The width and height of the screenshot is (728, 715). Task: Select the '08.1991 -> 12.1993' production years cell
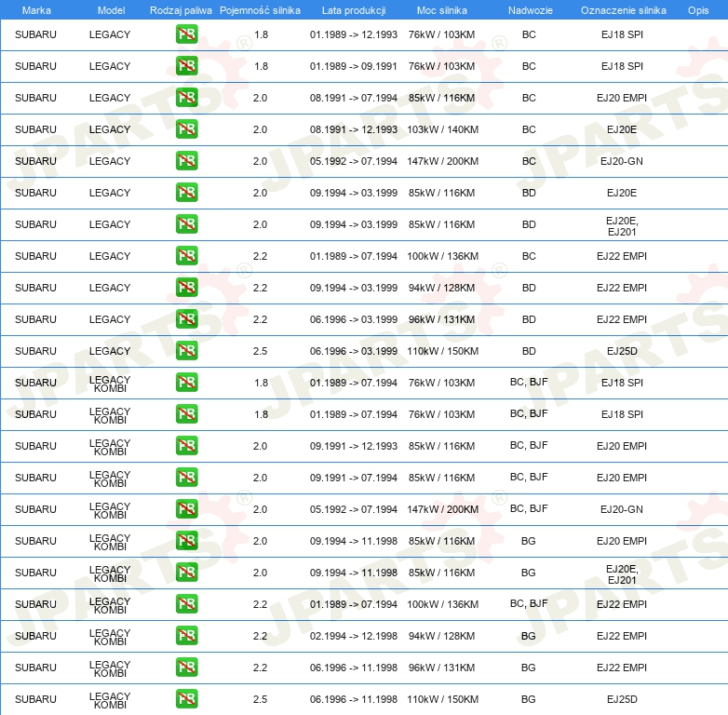[354, 129]
